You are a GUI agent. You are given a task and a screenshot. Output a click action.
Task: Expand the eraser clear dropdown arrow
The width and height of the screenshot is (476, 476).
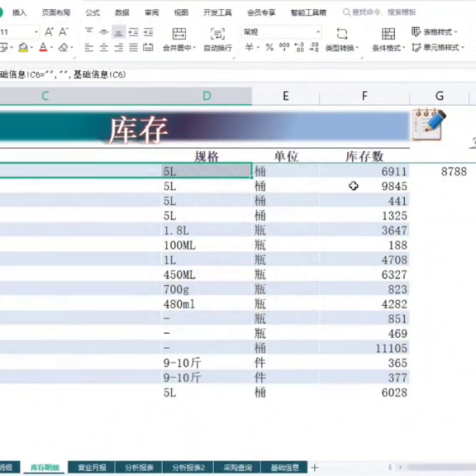(72, 48)
